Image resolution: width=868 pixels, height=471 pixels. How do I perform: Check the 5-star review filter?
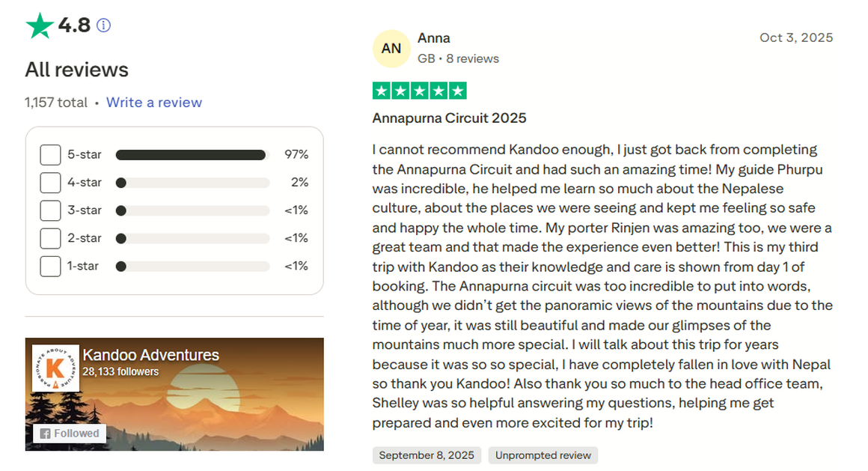pos(50,154)
